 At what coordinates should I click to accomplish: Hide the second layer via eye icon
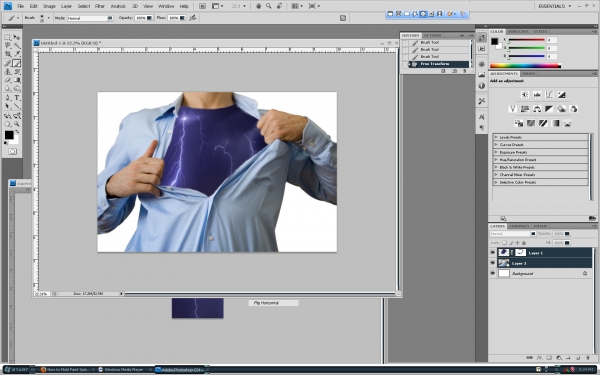[493, 263]
